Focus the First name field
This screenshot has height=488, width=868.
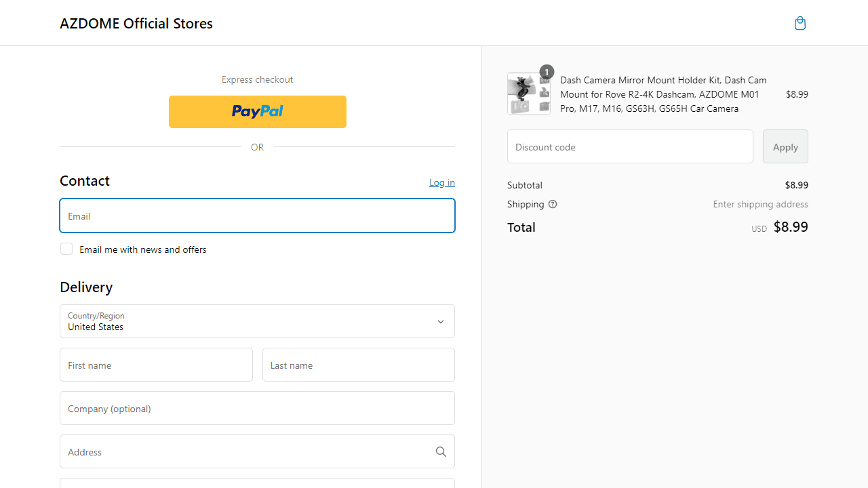(156, 365)
